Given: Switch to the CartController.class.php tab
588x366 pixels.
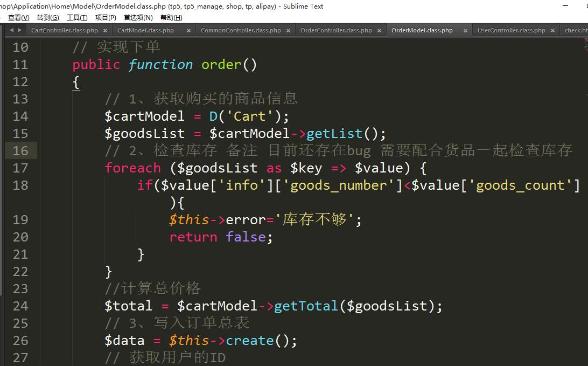Looking at the screenshot, I should [64, 31].
